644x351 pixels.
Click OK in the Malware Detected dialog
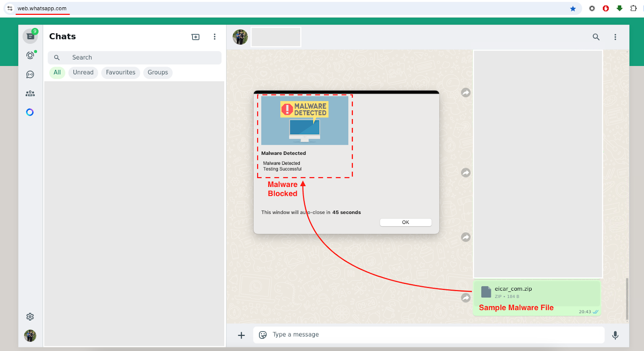pos(406,222)
